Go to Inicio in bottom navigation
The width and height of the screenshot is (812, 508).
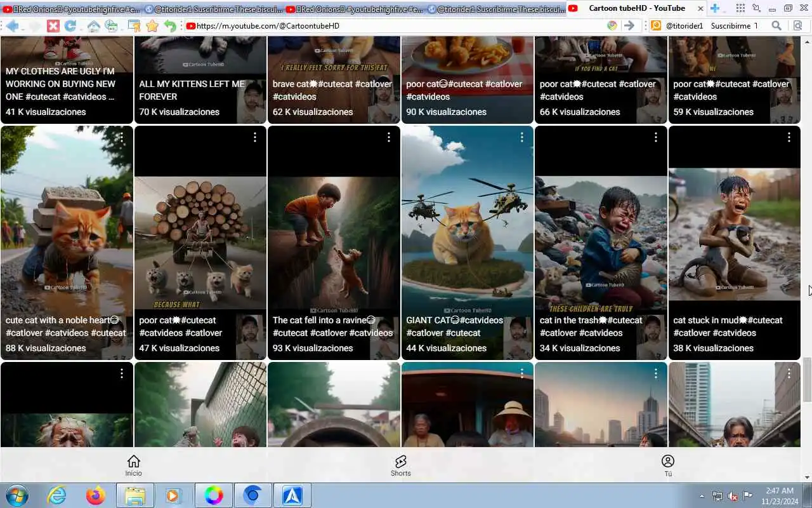point(133,465)
